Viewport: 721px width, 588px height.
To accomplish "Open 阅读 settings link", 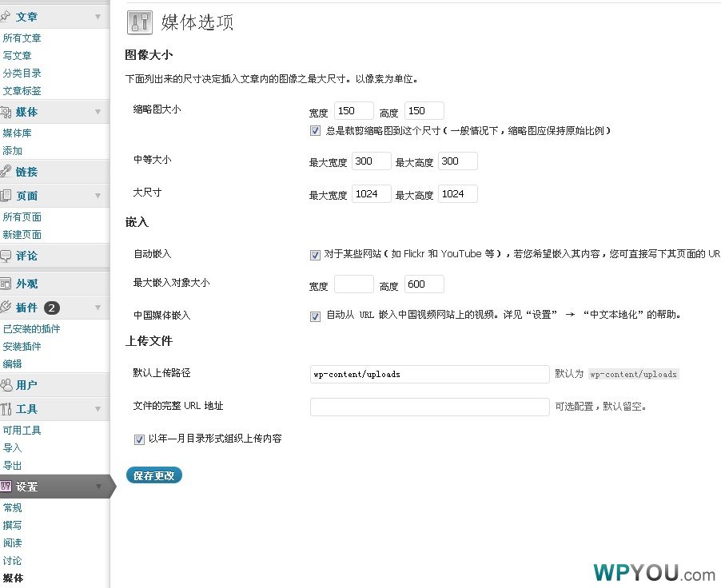I will pyautogui.click(x=13, y=543).
